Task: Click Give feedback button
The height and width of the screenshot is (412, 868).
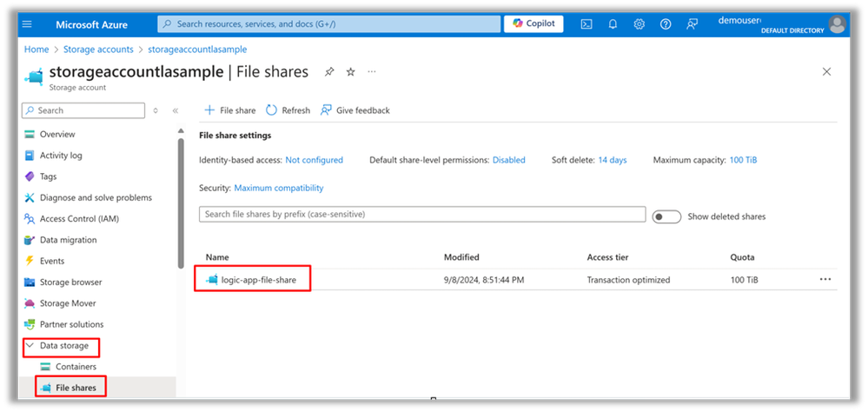Action: pyautogui.click(x=354, y=110)
